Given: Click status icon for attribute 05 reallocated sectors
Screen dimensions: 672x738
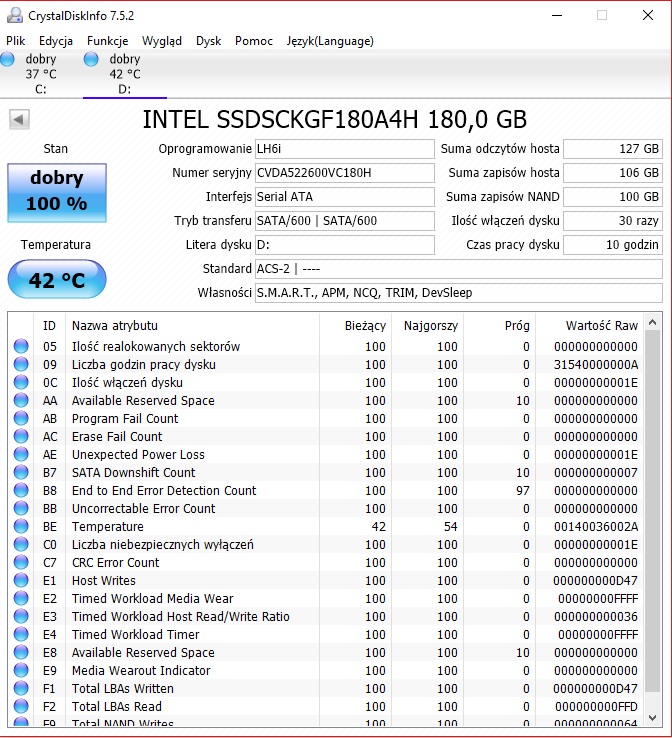Looking at the screenshot, I should point(21,346).
